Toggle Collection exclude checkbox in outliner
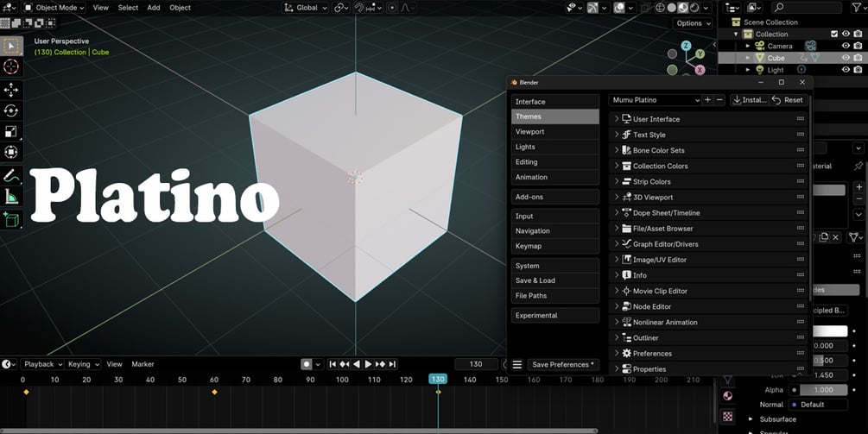Screen dimensions: 868x434 pyautogui.click(x=835, y=34)
